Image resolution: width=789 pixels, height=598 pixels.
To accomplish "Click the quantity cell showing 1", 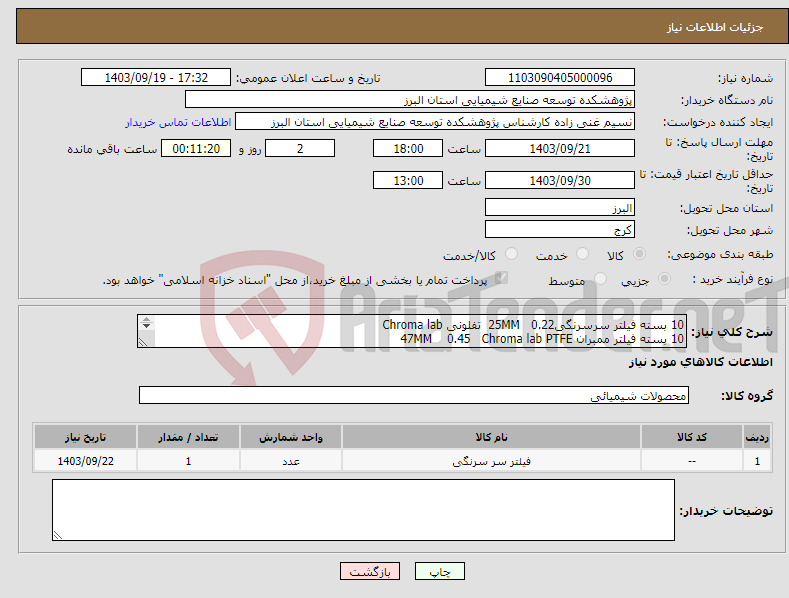I will pos(188,461).
